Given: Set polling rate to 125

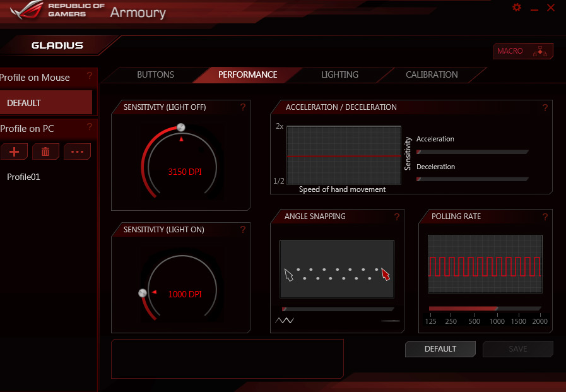Looking at the screenshot, I should point(430,321).
